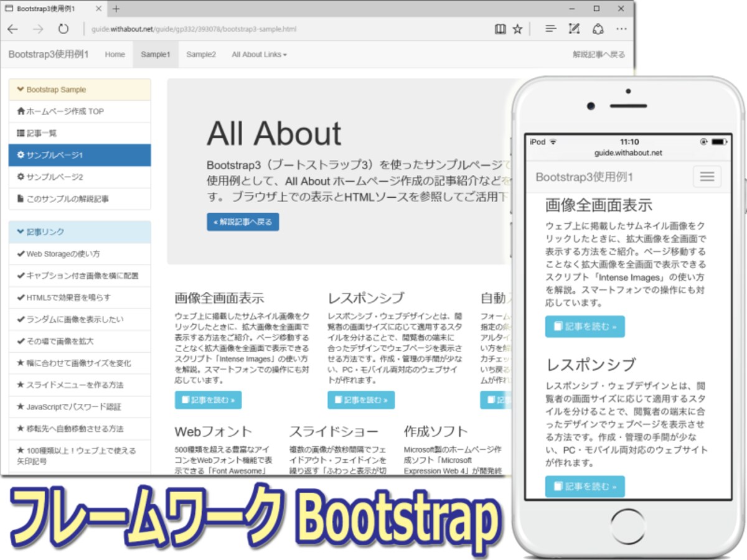Screen dimensions: 747x560
Task: Make a web note pen icon
Action: pyautogui.click(x=574, y=29)
